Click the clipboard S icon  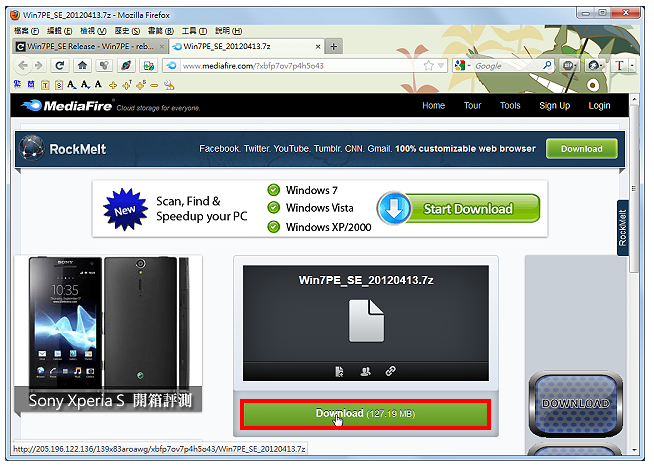point(59,85)
